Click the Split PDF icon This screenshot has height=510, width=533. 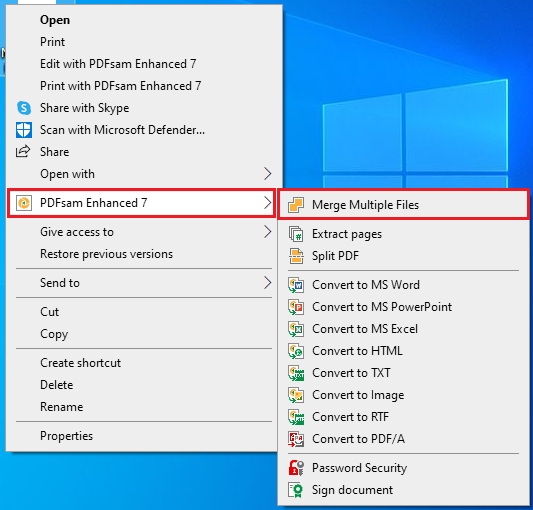[296, 256]
